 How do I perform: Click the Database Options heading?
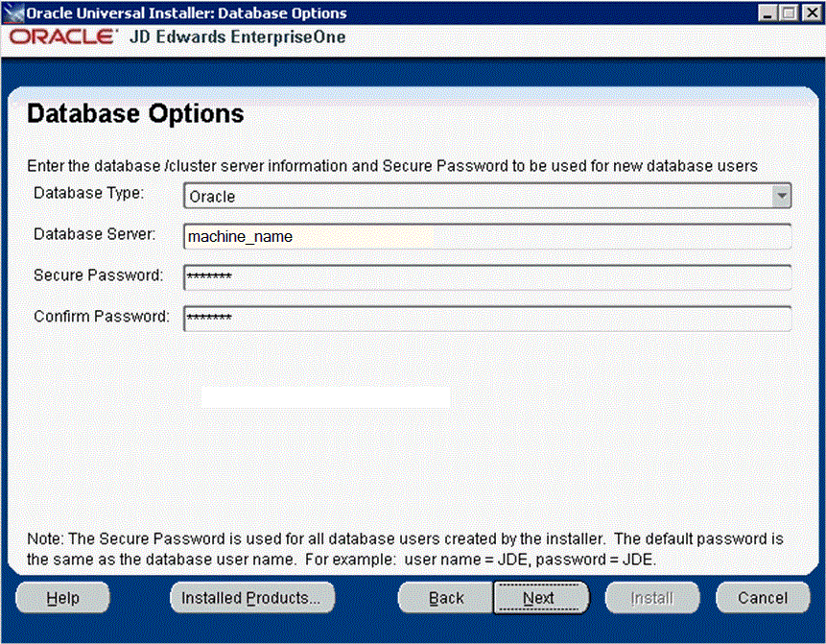135,114
